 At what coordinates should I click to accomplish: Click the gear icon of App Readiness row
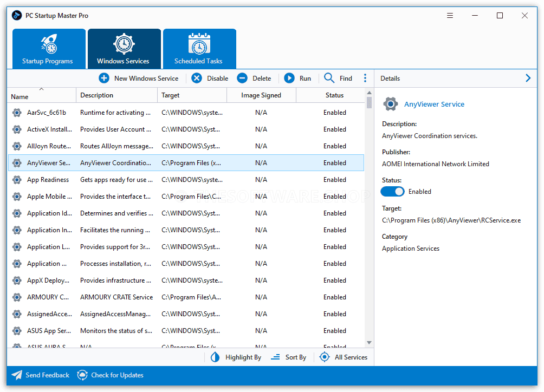click(17, 180)
